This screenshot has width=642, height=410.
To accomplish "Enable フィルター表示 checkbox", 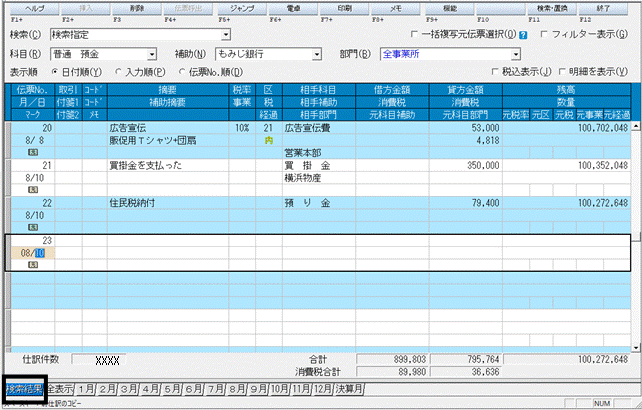I will [544, 34].
